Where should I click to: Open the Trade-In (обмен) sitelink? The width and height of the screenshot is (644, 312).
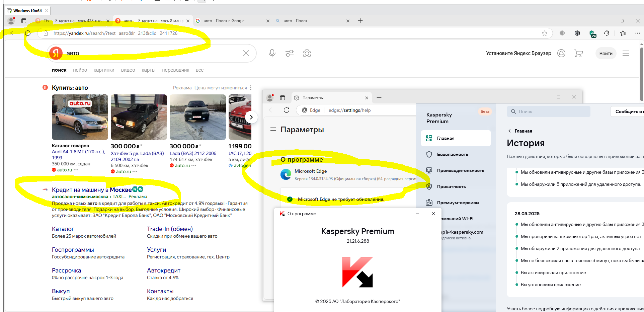[170, 229]
